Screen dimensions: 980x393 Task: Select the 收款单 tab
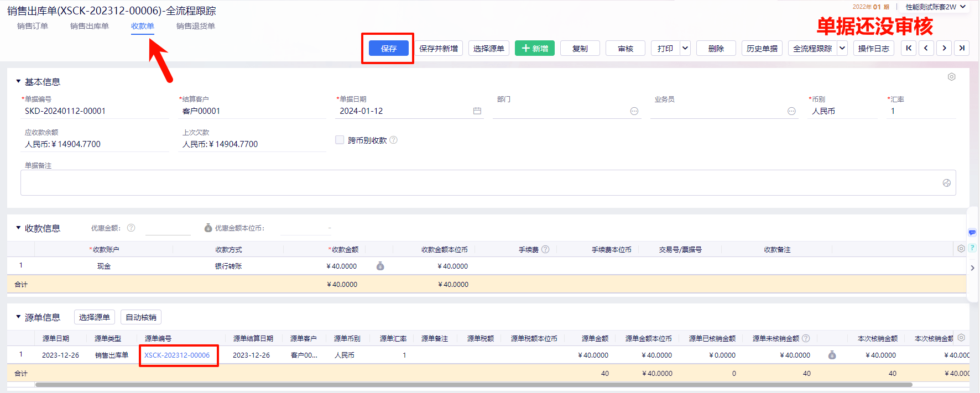point(143,26)
